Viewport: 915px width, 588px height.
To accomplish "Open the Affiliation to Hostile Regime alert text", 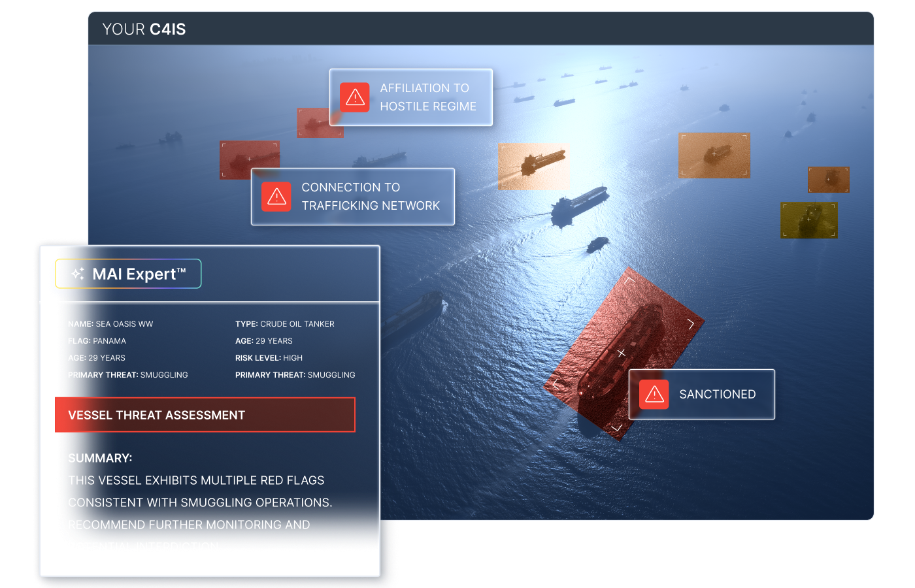I will pyautogui.click(x=427, y=97).
